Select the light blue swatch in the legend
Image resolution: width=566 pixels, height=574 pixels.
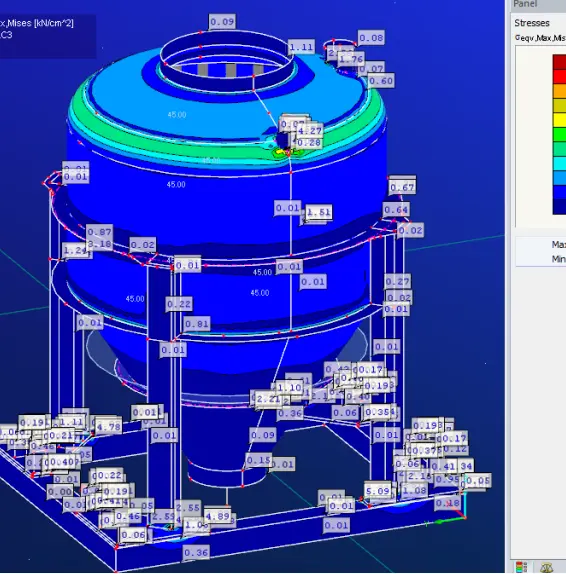[559, 178]
